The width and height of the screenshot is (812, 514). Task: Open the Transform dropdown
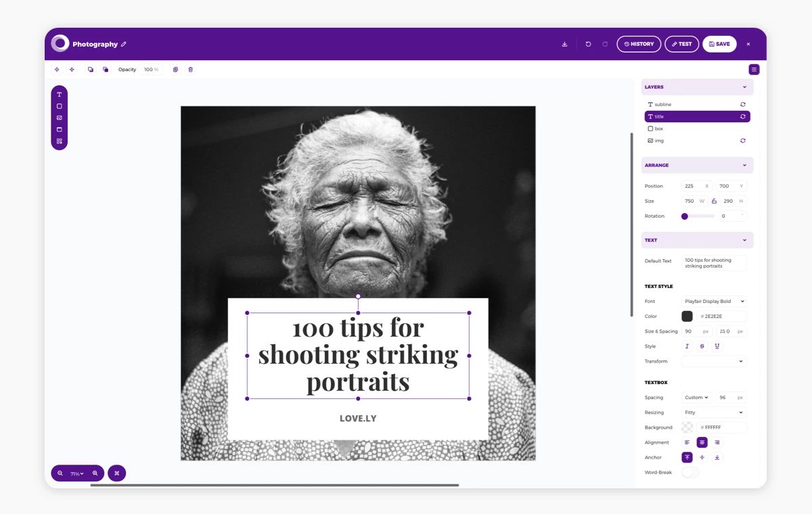[x=714, y=361]
